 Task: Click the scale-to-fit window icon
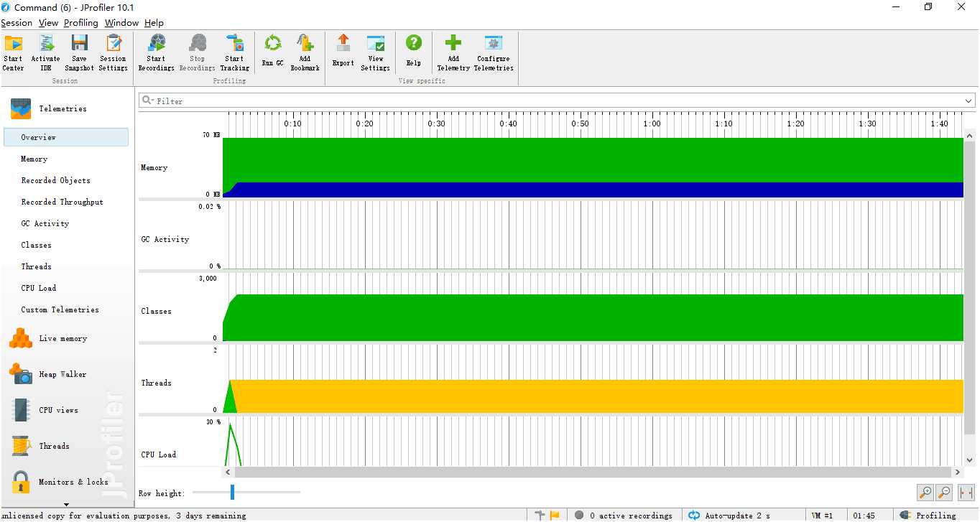click(x=966, y=493)
